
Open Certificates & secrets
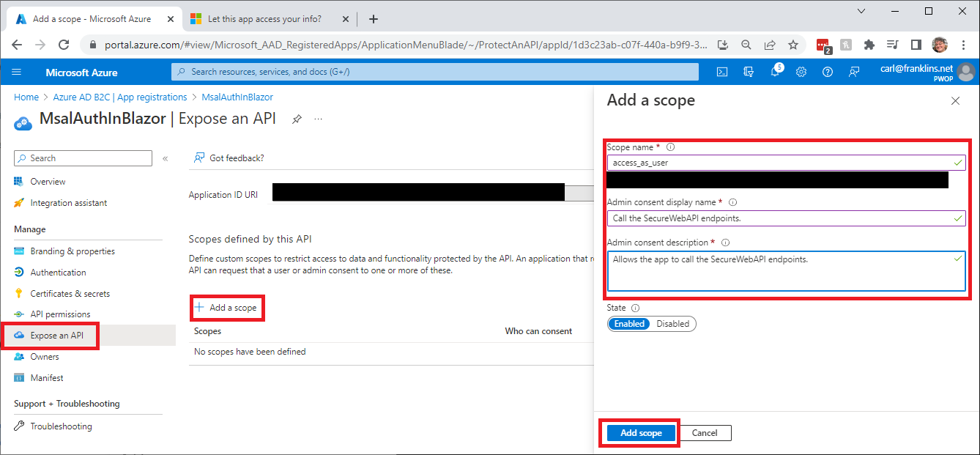[x=70, y=294]
